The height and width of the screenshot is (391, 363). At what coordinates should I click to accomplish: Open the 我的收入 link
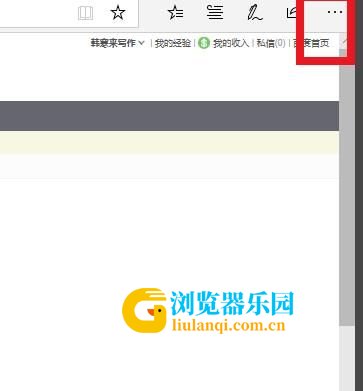231,43
